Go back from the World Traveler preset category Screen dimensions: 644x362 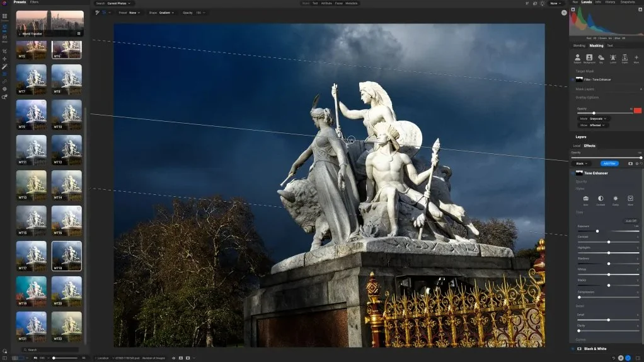20,33
